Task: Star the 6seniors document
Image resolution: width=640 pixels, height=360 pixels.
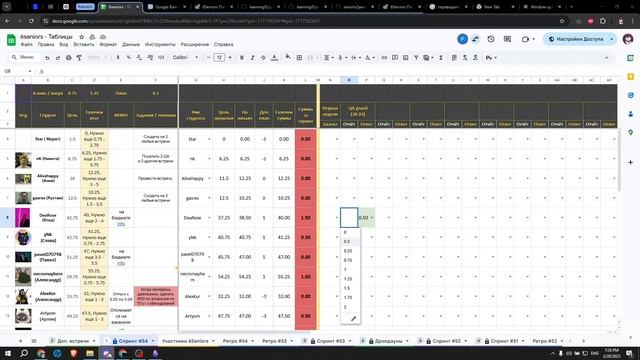Action: [82, 37]
